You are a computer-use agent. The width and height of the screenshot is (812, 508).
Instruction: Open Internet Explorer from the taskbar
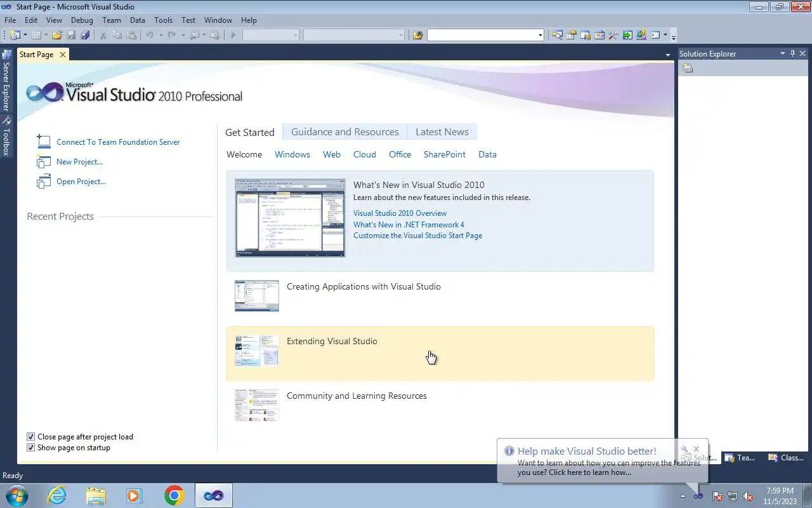[x=57, y=495]
